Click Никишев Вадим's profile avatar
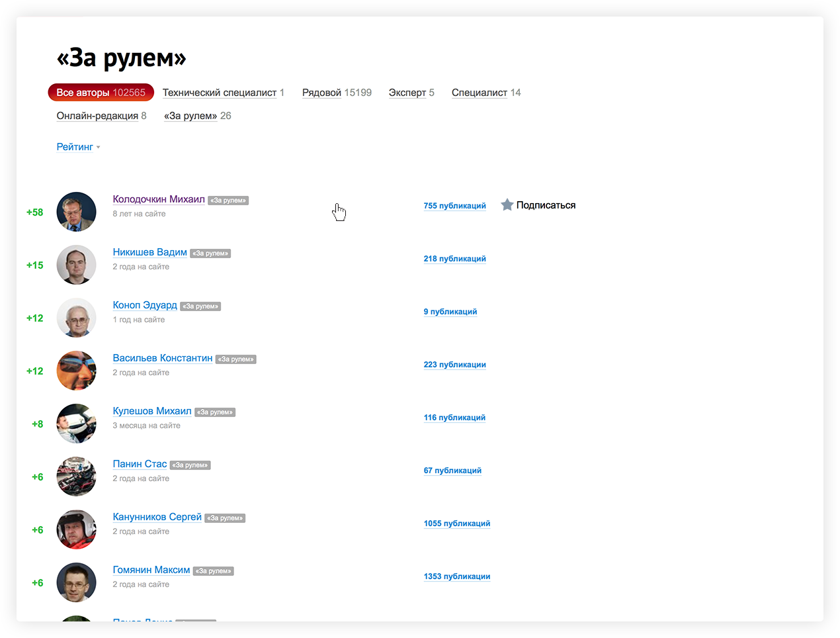 (x=77, y=265)
